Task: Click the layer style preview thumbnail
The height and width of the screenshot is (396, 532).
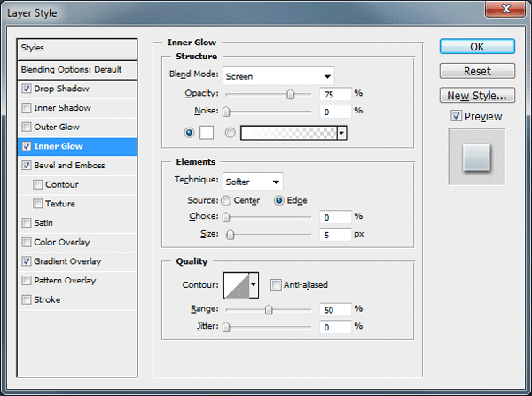Action: tap(476, 157)
